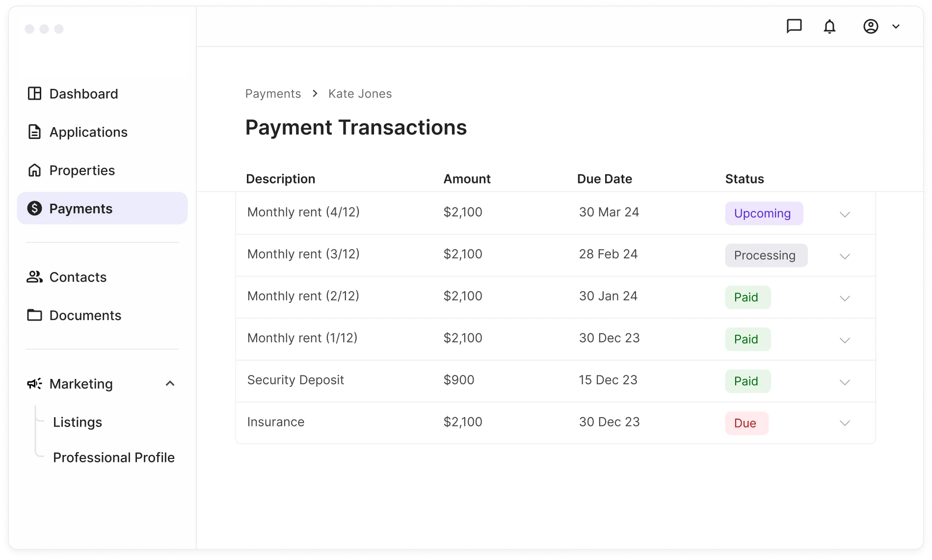932x560 pixels.
Task: Open the Kate Jones breadcrumb
Action: click(360, 93)
